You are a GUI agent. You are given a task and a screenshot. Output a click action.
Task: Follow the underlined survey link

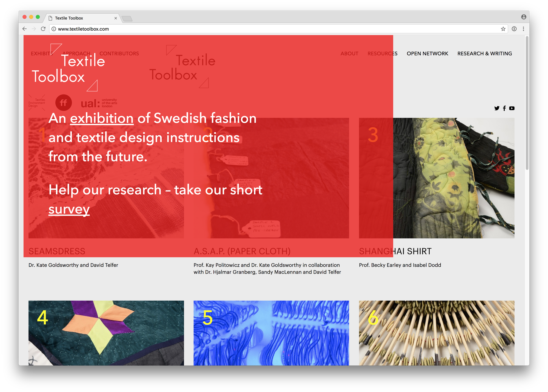tap(69, 209)
